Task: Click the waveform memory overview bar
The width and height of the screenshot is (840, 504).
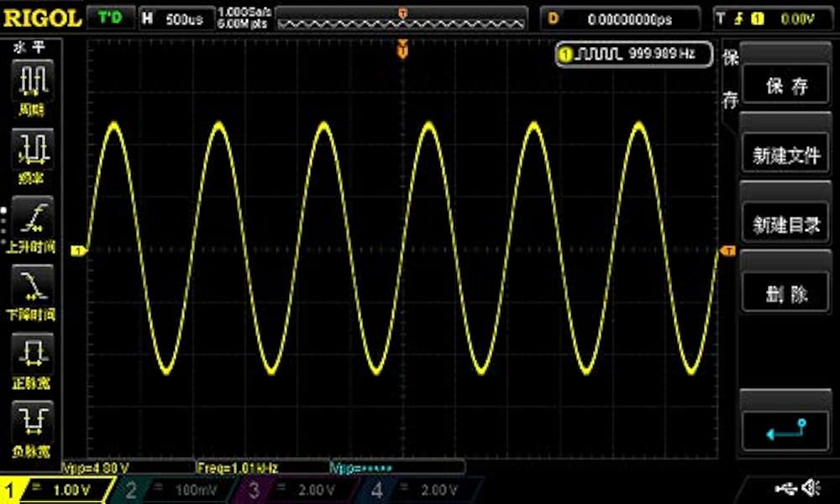Action: [402, 18]
